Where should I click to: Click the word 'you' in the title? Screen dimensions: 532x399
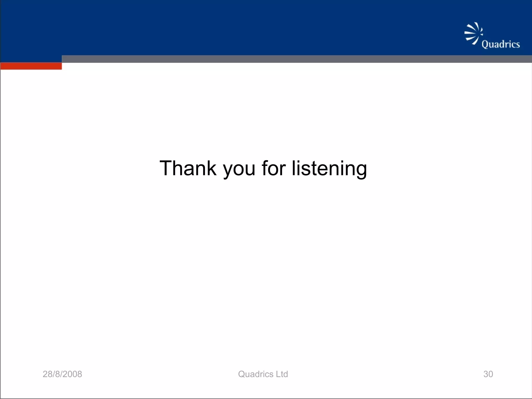(x=239, y=169)
